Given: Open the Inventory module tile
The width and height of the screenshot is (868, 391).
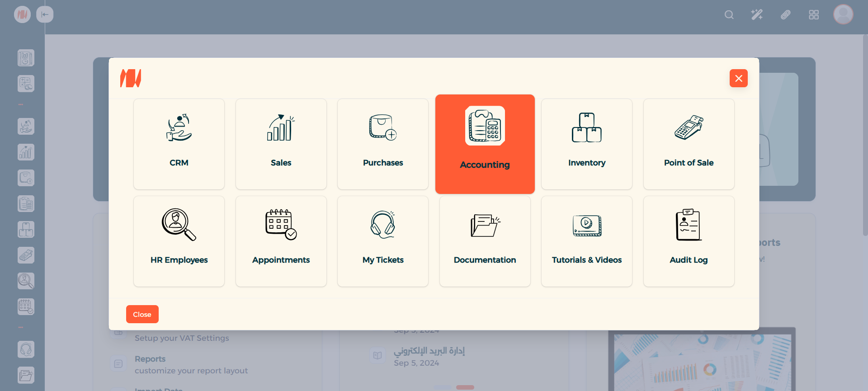Looking at the screenshot, I should tap(586, 144).
